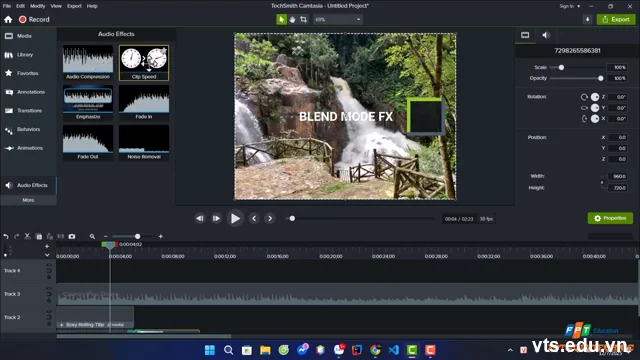
Task: Lock Track 3
Action: click(49, 300)
